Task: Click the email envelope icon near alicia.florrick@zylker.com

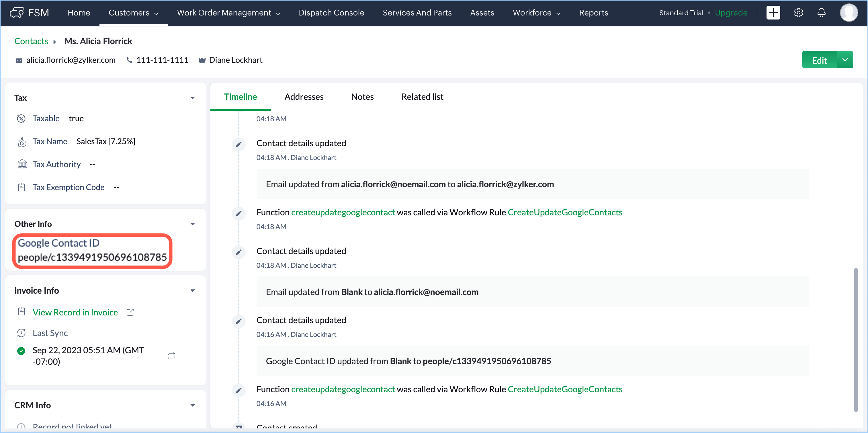Action: (x=19, y=60)
